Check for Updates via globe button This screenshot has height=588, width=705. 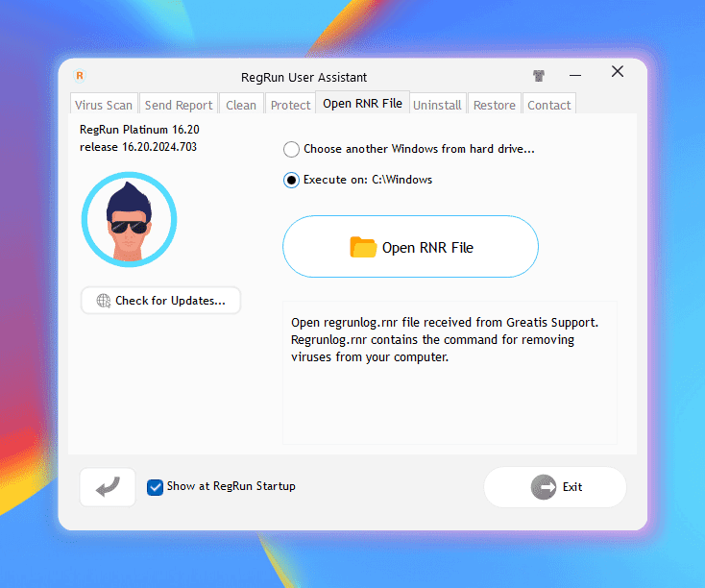click(x=160, y=301)
